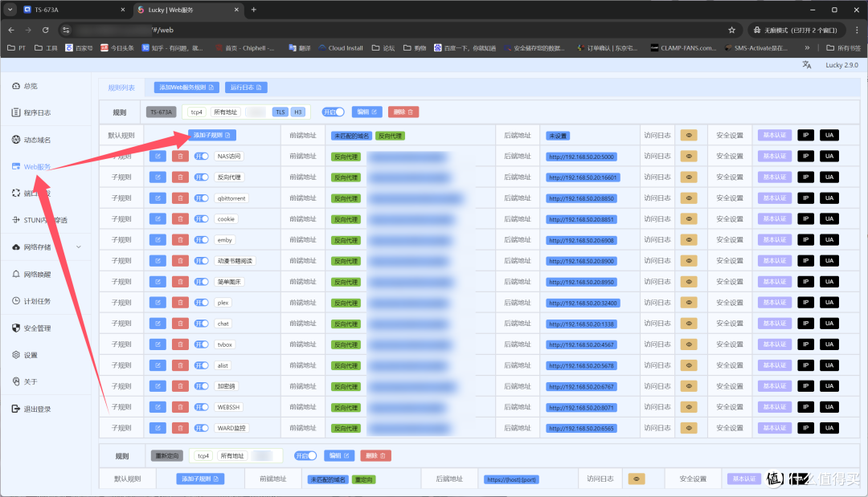
Task: View access log for the tvbox row
Action: pos(689,344)
